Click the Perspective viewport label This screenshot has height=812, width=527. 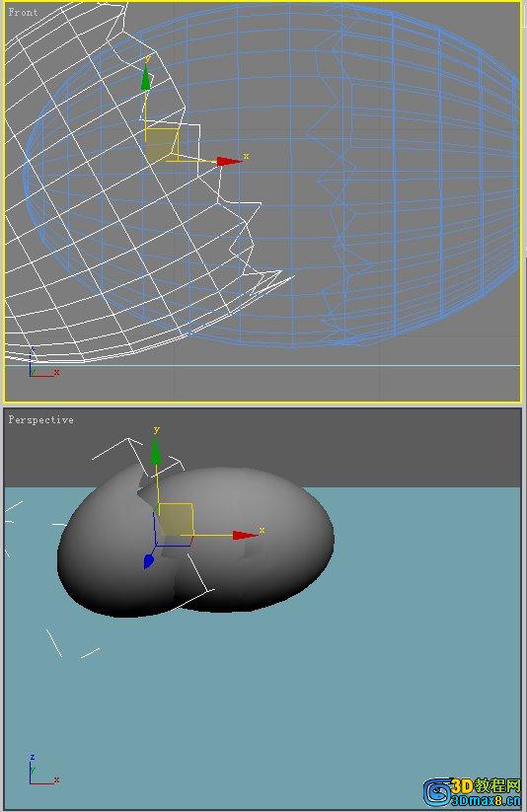pyautogui.click(x=40, y=420)
